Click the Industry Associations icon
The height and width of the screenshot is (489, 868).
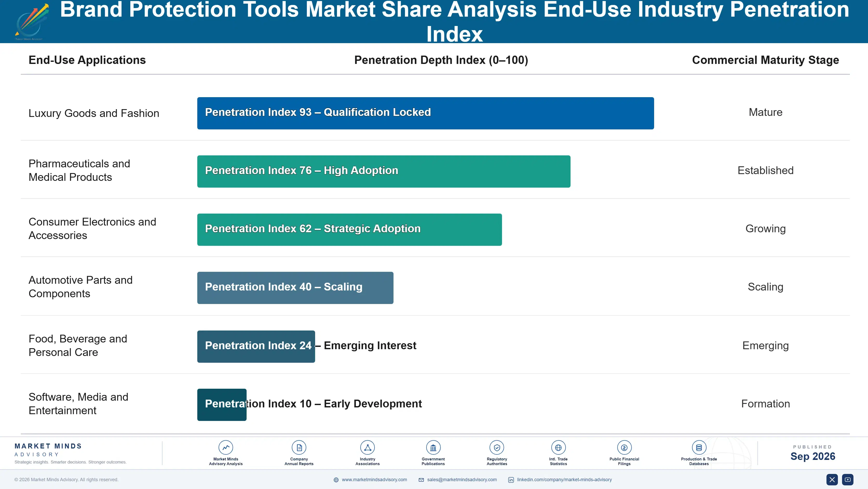367,447
